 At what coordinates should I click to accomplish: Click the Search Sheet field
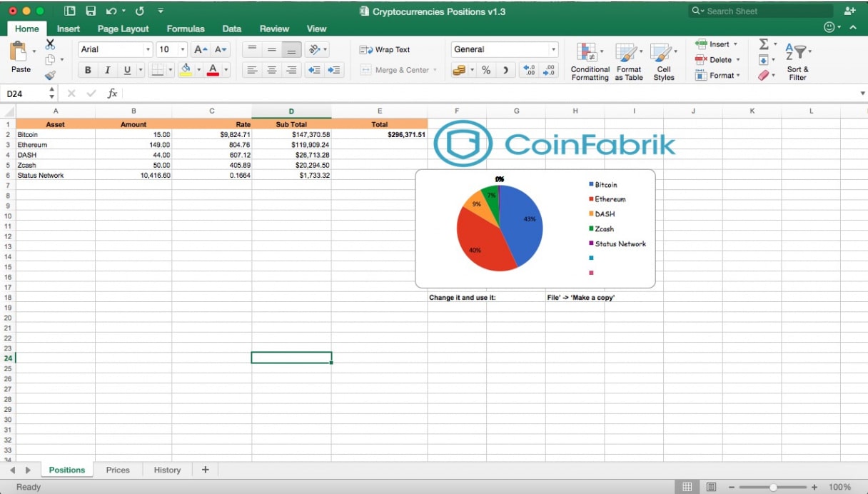pyautogui.click(x=764, y=11)
